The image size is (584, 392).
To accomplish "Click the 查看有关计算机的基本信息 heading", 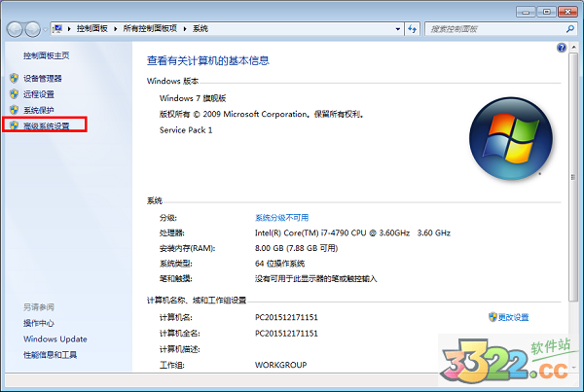I will [x=208, y=60].
